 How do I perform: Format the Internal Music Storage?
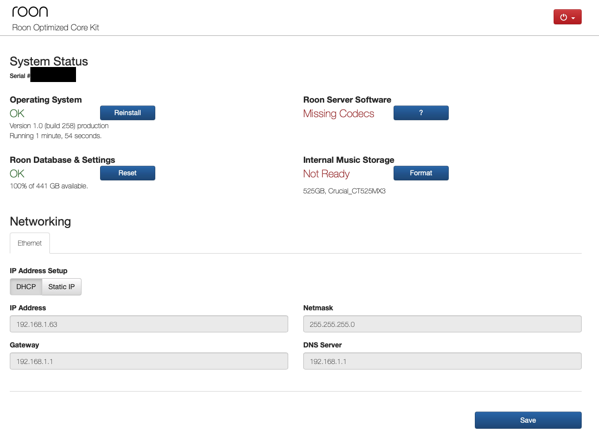tap(421, 173)
